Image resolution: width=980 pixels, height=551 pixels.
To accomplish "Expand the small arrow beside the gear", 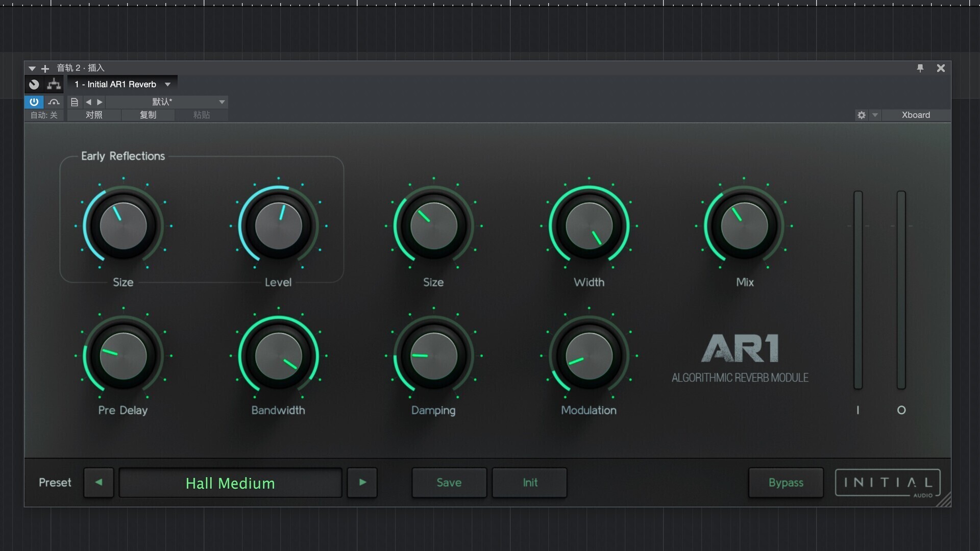I will [875, 115].
